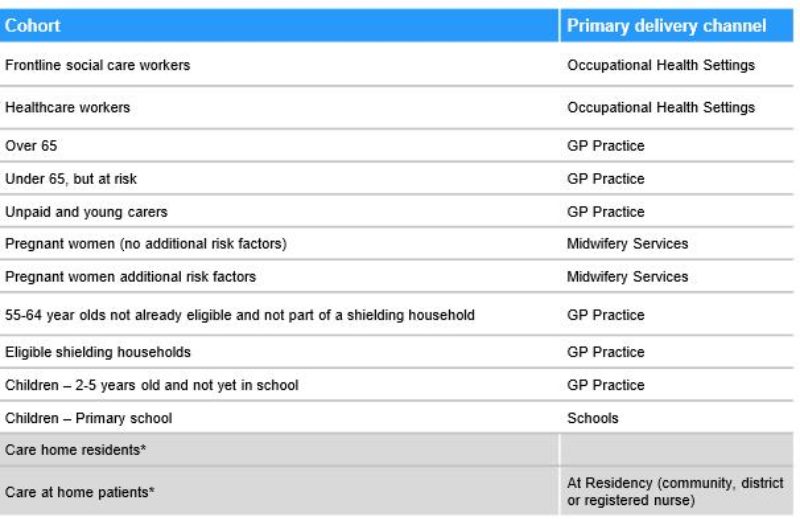Click Care at home patients* cell
Viewport: 800px width, 521px height.
(x=279, y=491)
